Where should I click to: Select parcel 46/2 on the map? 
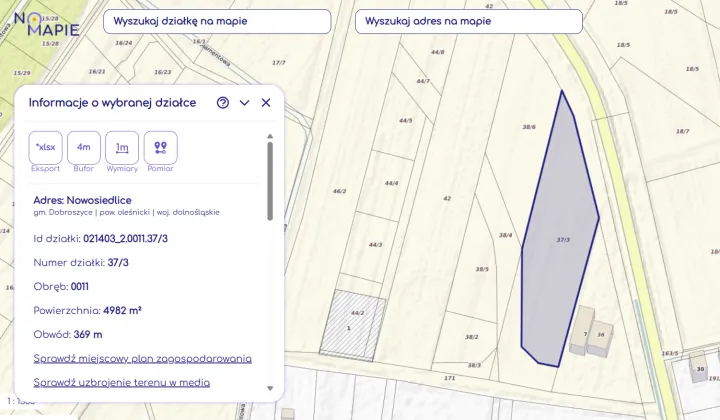click(339, 191)
